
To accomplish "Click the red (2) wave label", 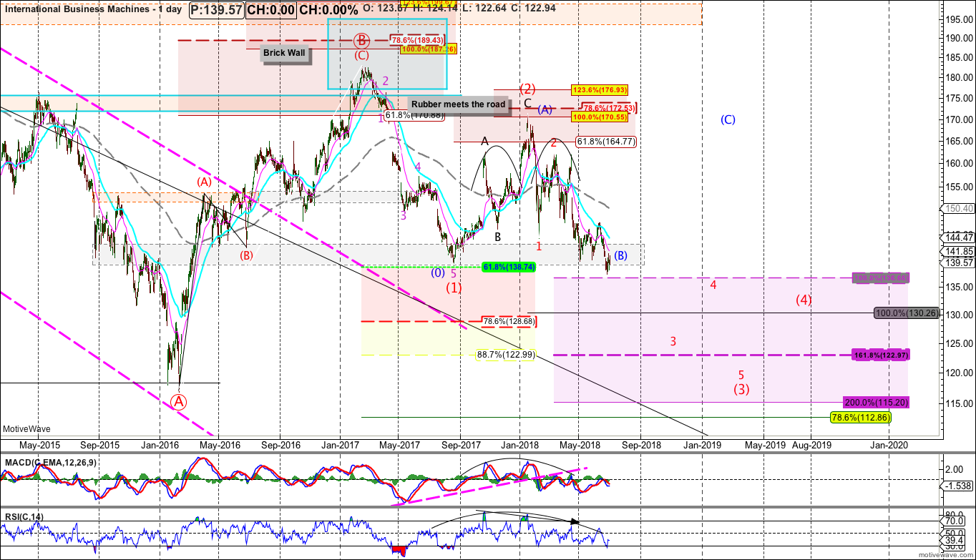I will point(527,89).
